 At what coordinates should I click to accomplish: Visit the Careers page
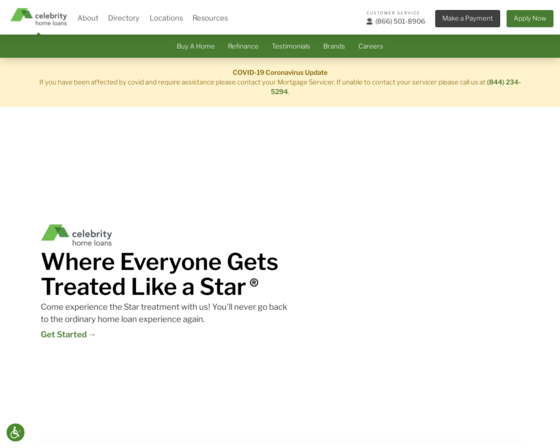(370, 46)
